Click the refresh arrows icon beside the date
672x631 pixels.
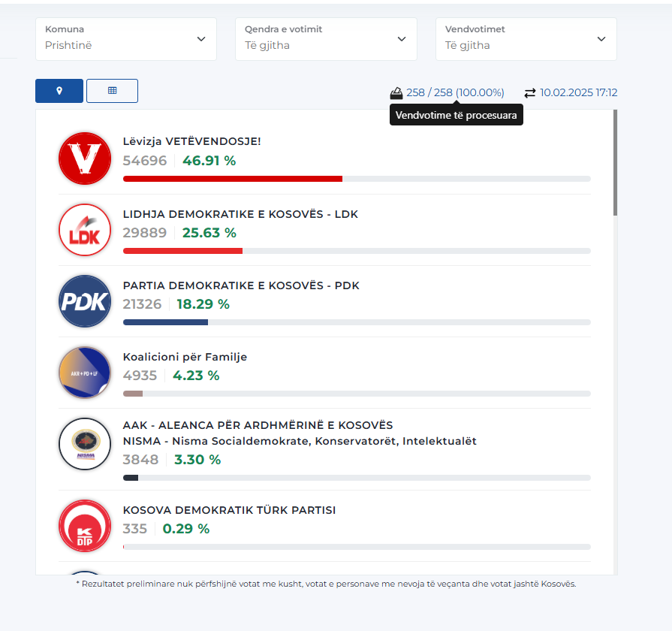click(530, 93)
